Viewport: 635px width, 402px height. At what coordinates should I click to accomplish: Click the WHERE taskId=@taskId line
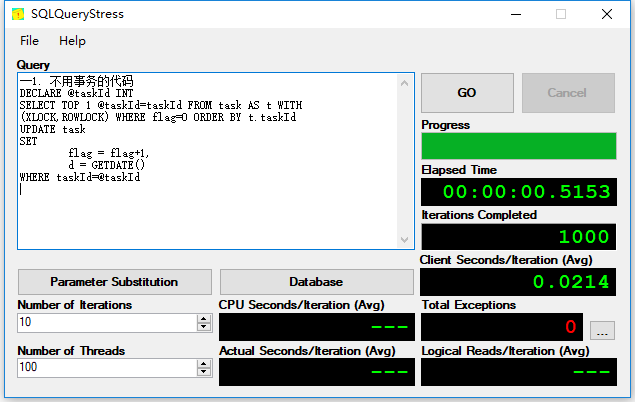[x=80, y=177]
